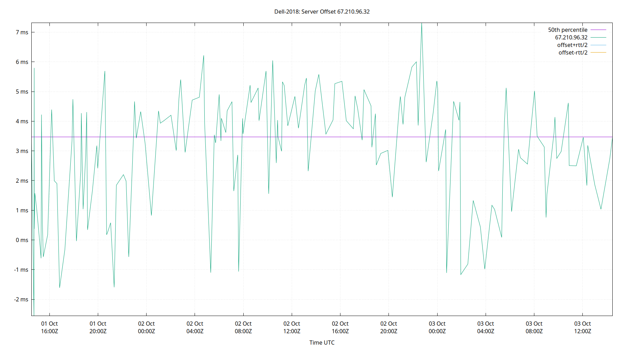The height and width of the screenshot is (348, 644).
Task: Click the '02 Oct 16:00Z' x-axis label
Action: click(x=340, y=327)
